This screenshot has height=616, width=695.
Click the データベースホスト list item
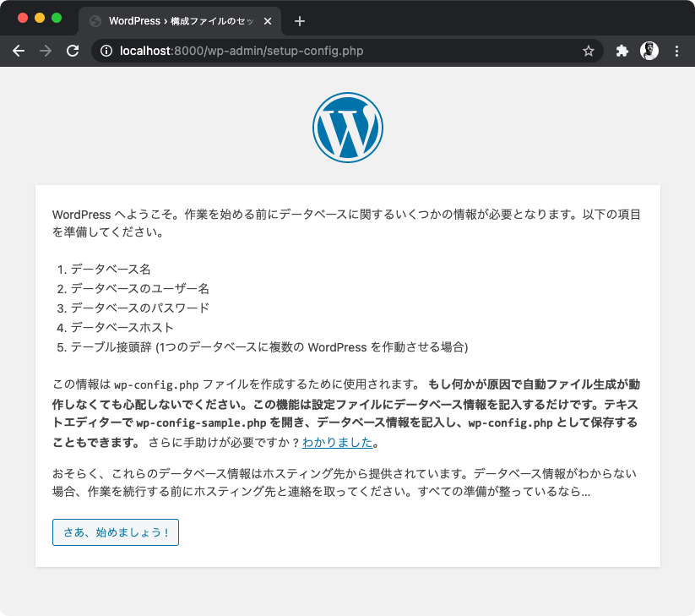(122, 327)
